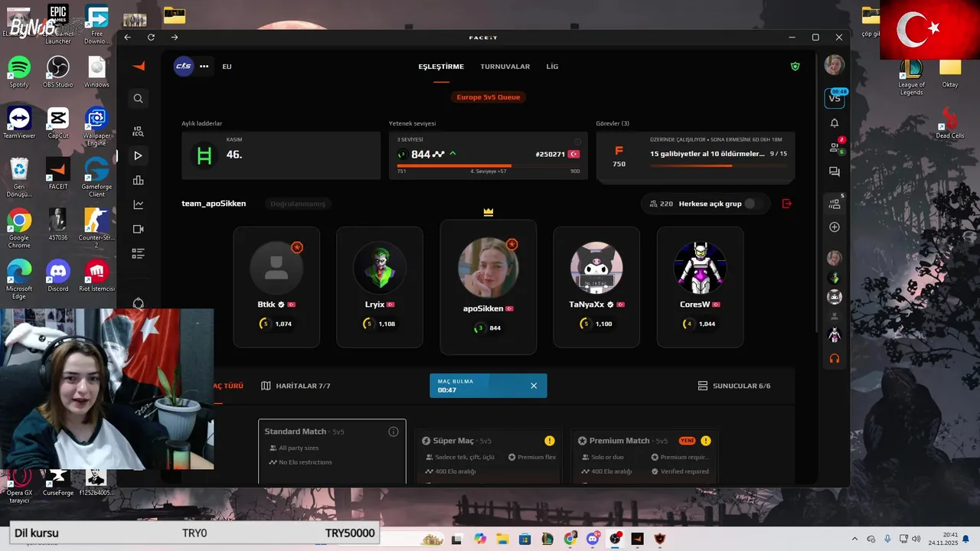
Task: Click the mission progress bar 9/15
Action: (x=718, y=165)
